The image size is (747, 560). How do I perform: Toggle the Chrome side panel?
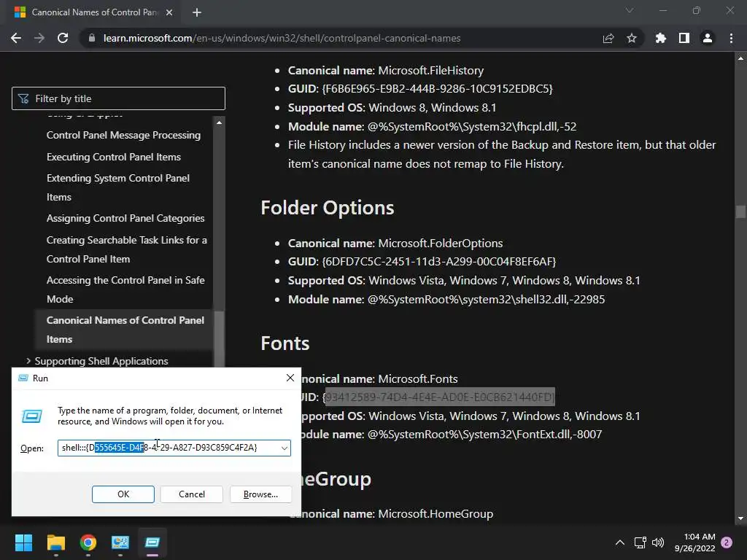684,38
